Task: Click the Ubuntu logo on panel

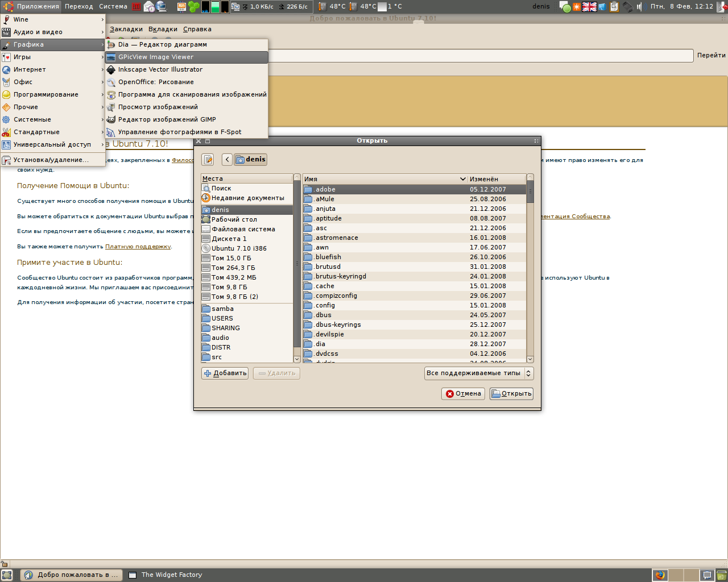Action: coord(8,6)
